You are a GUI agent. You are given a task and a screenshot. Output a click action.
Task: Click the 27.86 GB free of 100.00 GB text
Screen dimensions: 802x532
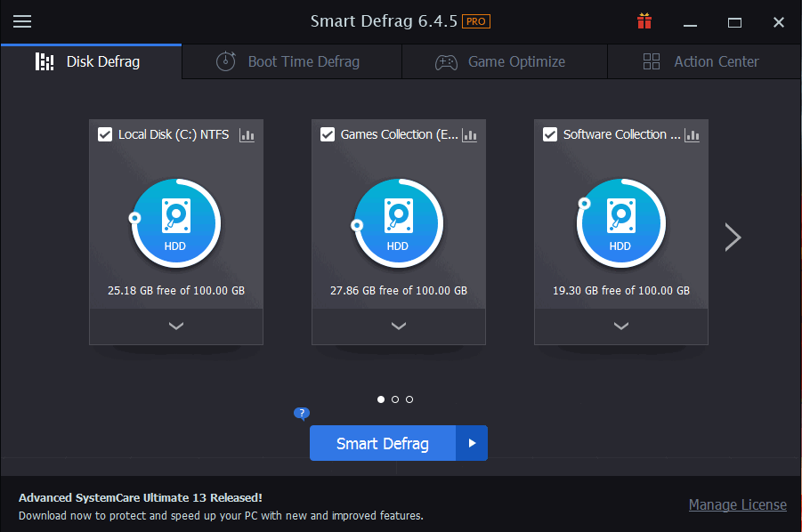pos(399,290)
